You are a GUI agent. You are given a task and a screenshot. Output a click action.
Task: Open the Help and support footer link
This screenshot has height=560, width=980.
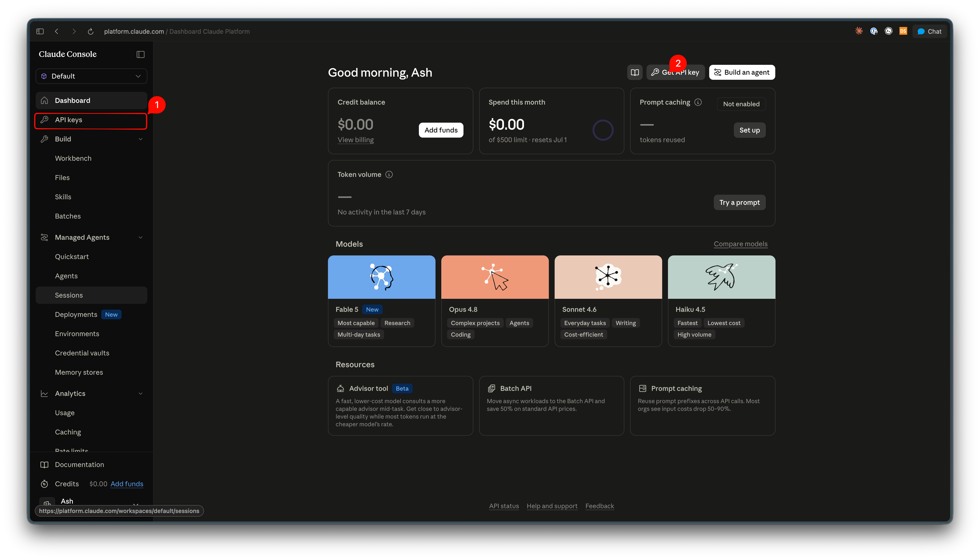pos(551,506)
